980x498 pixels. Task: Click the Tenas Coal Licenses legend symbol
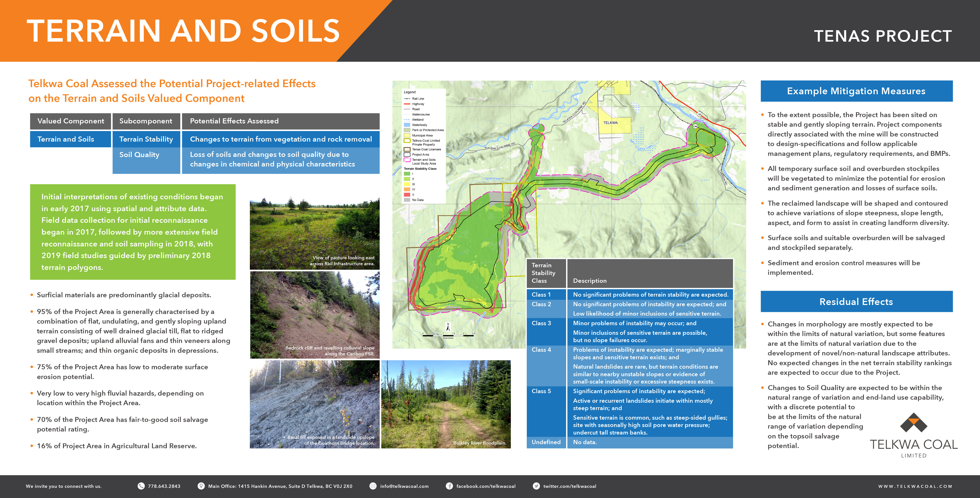[407, 149]
